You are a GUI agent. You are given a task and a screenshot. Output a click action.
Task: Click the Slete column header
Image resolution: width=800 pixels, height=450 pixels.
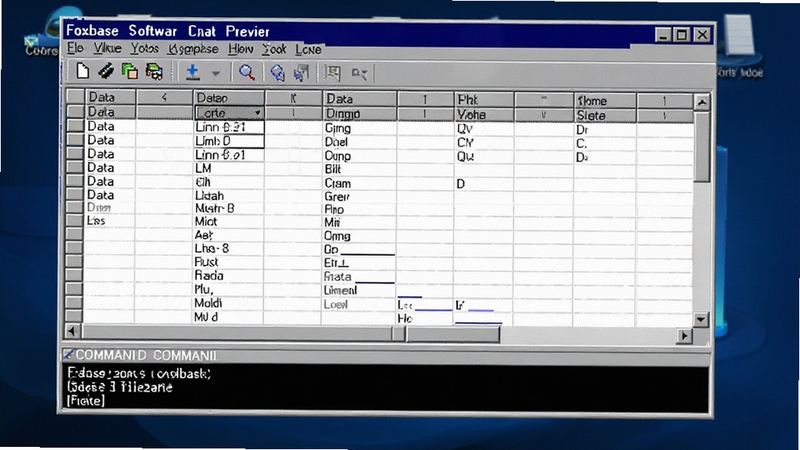(605, 115)
